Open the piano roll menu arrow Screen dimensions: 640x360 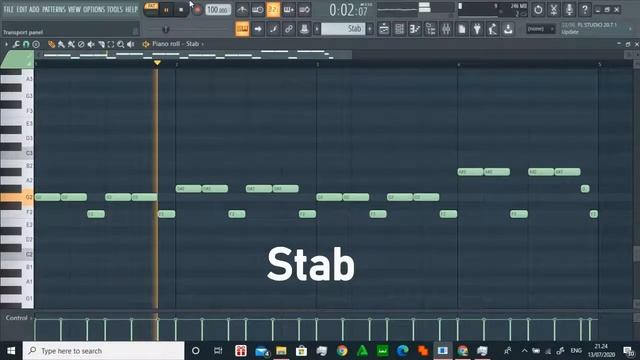[x=6, y=44]
